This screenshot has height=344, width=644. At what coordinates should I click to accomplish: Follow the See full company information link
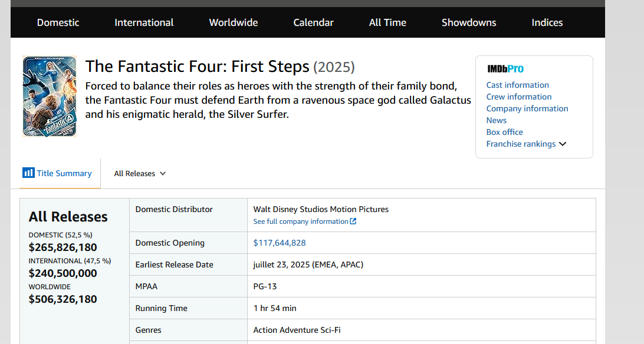(301, 221)
